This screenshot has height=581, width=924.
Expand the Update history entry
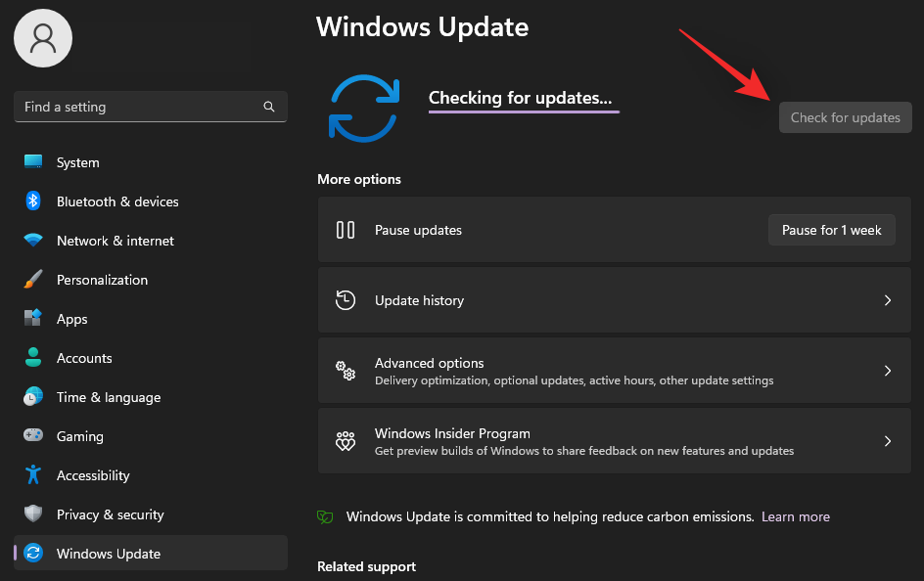[615, 300]
